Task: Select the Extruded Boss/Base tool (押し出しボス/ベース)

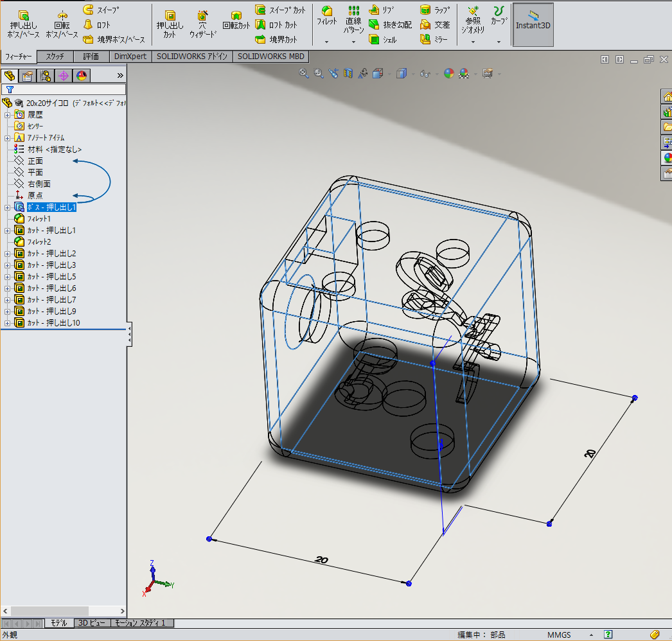Action: [x=24, y=24]
